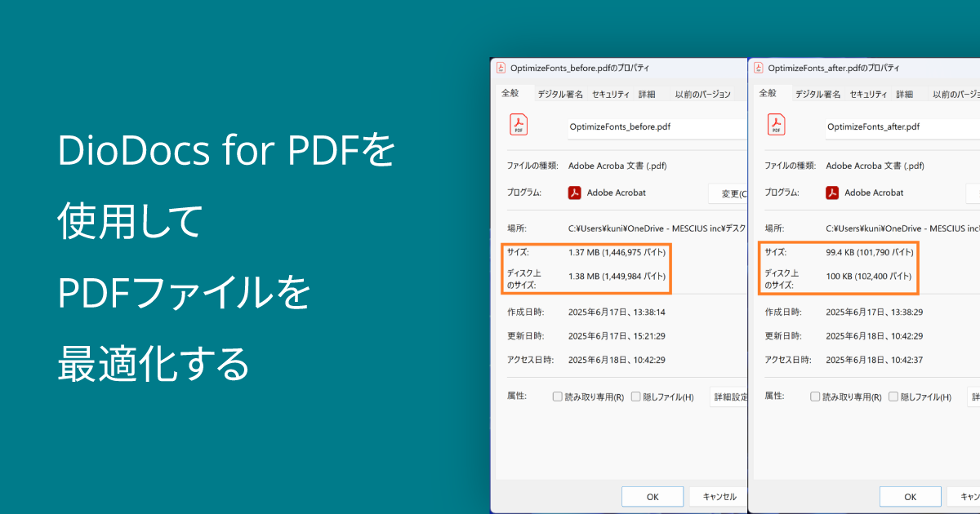Image resolution: width=980 pixels, height=514 pixels.
Task: Click disk size value 100 KB (102,400 バイト)
Action: click(869, 277)
